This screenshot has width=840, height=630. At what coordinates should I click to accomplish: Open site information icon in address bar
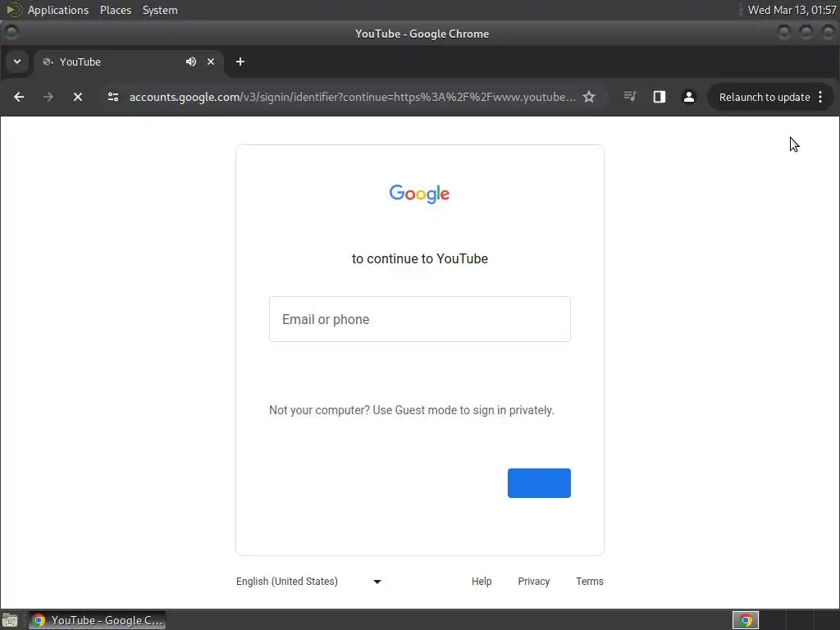click(113, 97)
